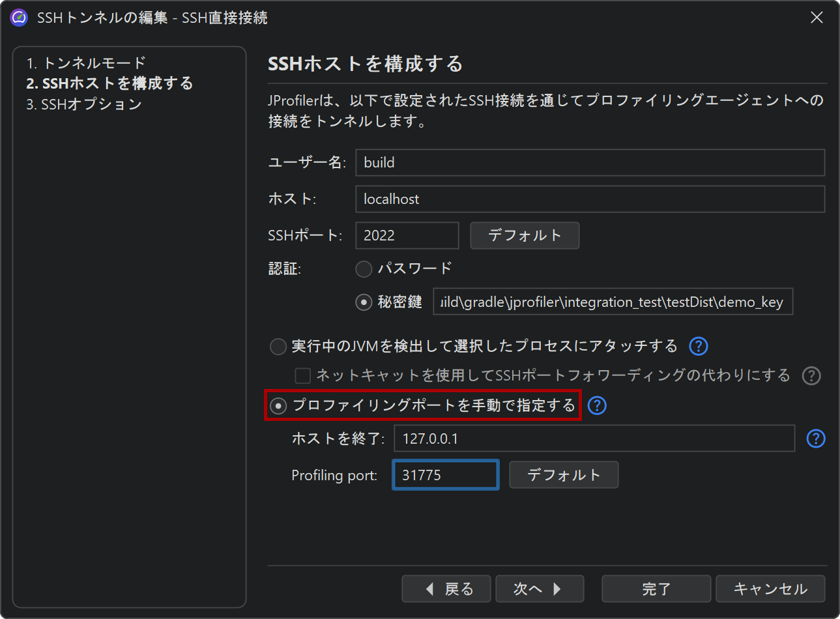Focus the Profiling port field showing 31775
Viewport: 840px width, 619px height.
446,475
